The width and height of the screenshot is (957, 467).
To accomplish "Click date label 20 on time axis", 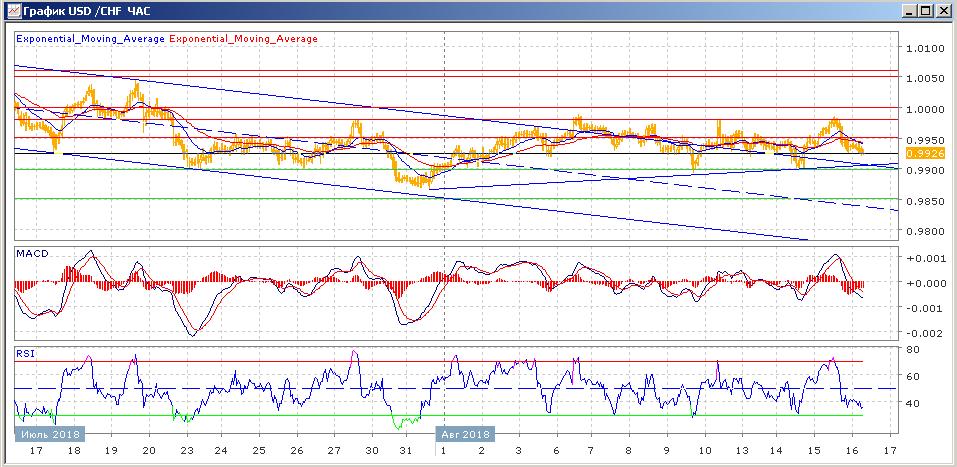I will [149, 451].
